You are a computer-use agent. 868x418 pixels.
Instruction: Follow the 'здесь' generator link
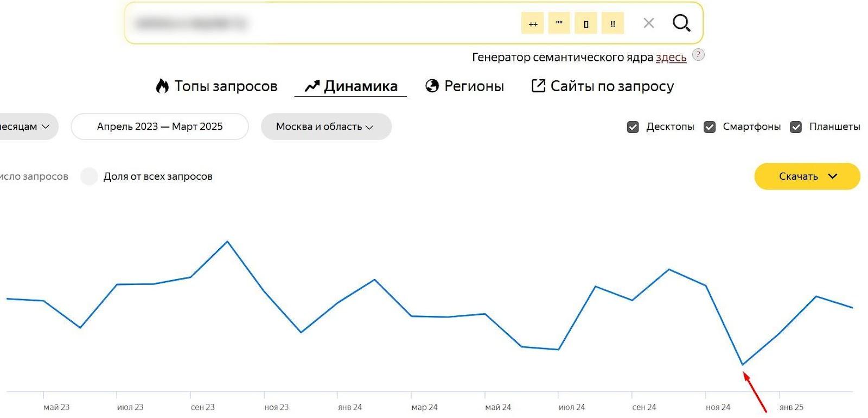click(671, 58)
